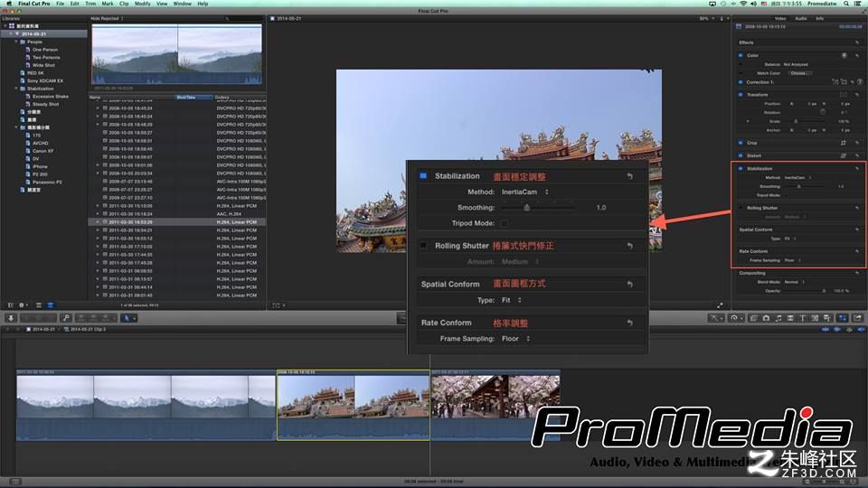Open the Enhancements magic wand menu
This screenshot has height=488, width=868.
716,318
